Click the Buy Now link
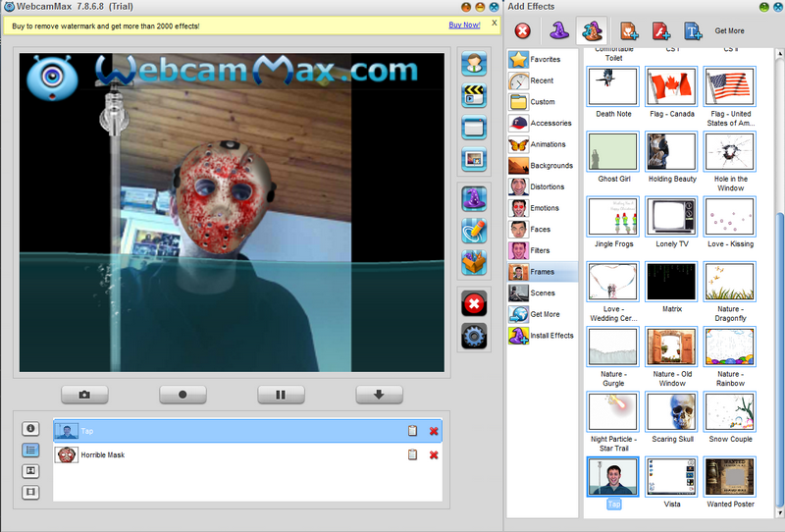The height and width of the screenshot is (532, 785). coord(464,26)
